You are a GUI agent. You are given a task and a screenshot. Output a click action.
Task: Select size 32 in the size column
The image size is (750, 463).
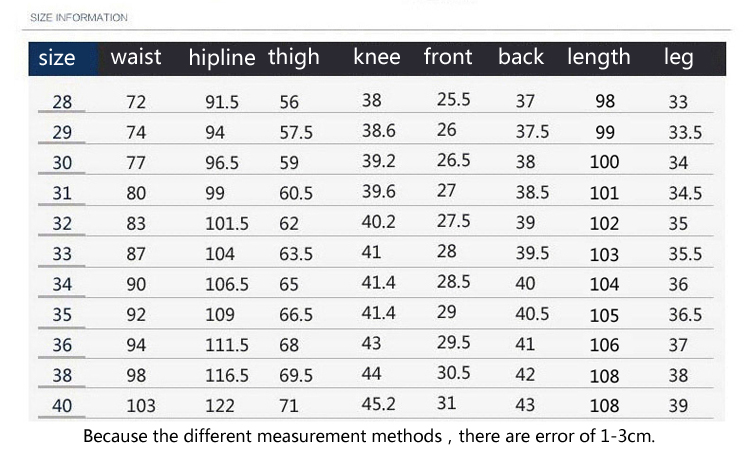pos(62,223)
